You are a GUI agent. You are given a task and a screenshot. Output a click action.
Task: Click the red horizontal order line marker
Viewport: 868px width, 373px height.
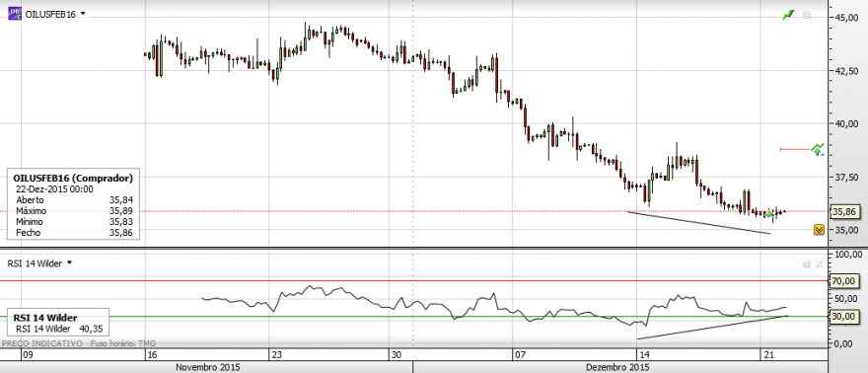point(795,149)
